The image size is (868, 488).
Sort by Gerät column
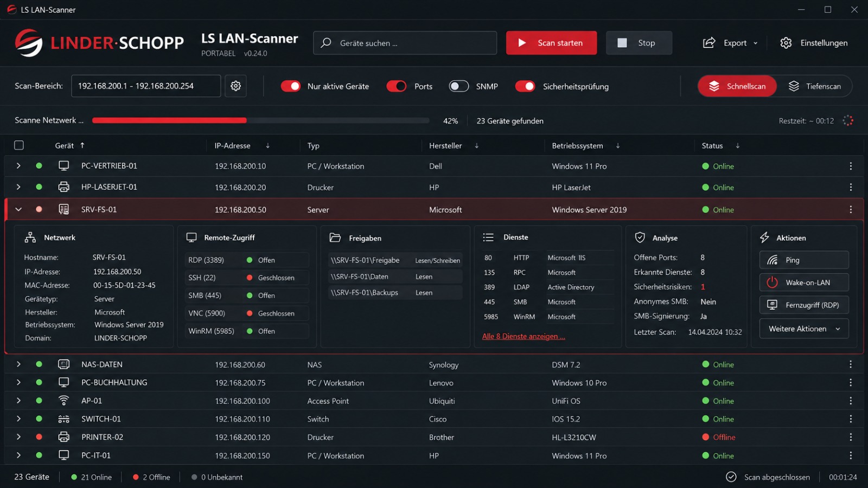click(x=69, y=145)
